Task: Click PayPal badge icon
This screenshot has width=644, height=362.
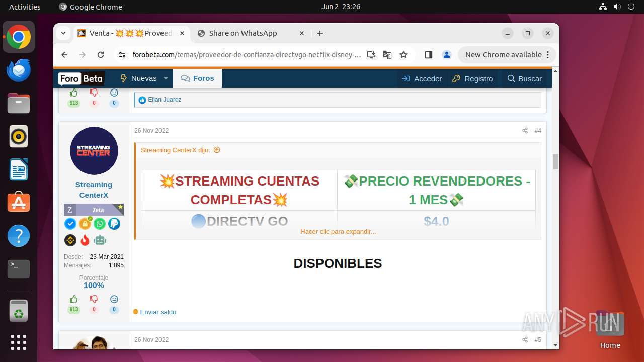Action: click(114, 224)
